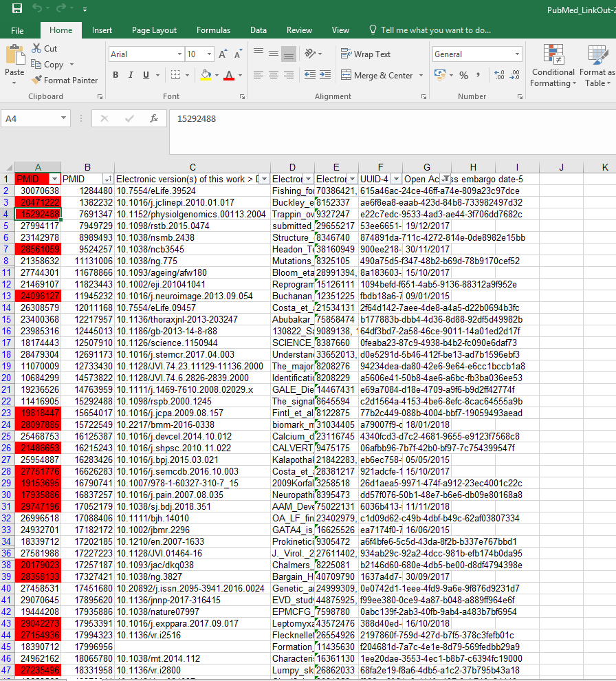Apply Percent Style number format
The image size is (616, 681).
[x=463, y=75]
